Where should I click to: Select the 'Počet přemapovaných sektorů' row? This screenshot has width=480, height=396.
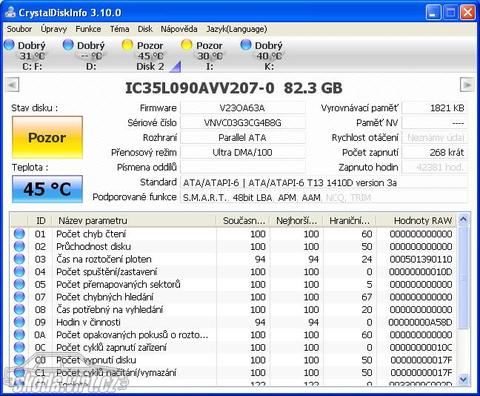233,284
